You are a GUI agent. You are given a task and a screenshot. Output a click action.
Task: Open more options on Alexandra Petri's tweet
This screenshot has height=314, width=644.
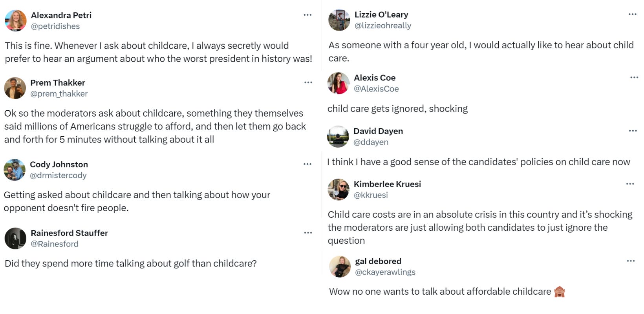pos(307,15)
